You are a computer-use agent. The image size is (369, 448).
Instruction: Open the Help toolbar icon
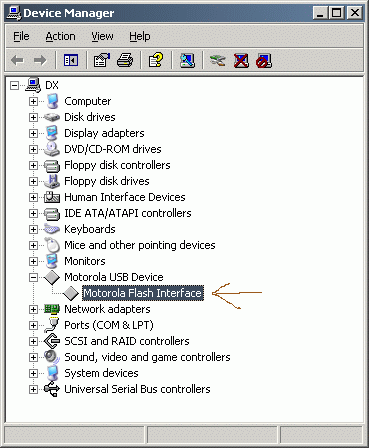pyautogui.click(x=156, y=60)
